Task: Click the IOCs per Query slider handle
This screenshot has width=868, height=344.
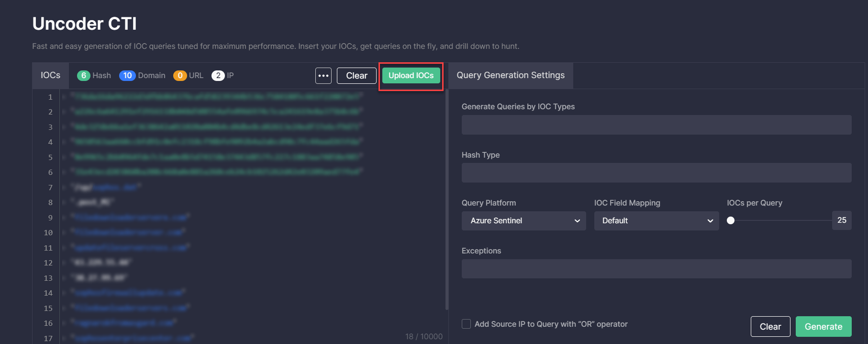Action: point(731,221)
